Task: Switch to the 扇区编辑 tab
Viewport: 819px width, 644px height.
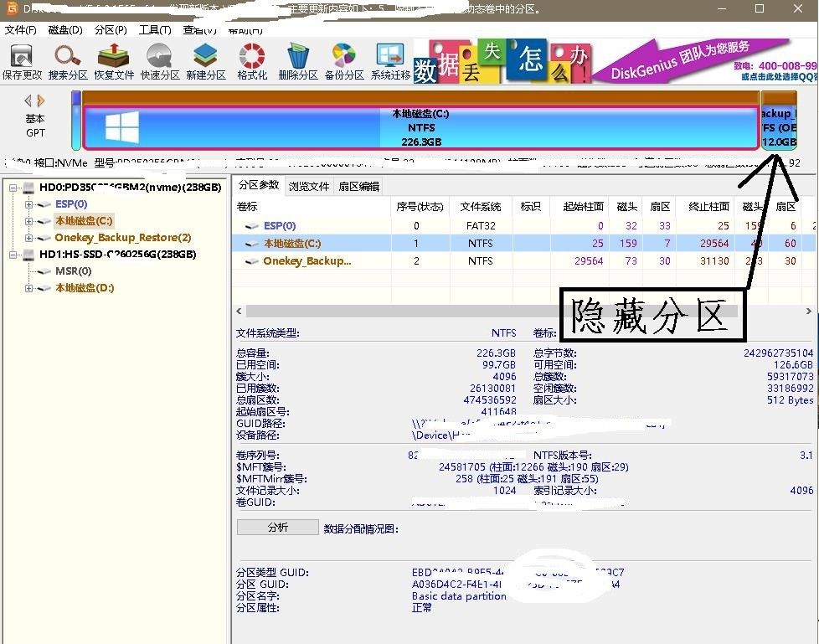Action: click(x=358, y=187)
